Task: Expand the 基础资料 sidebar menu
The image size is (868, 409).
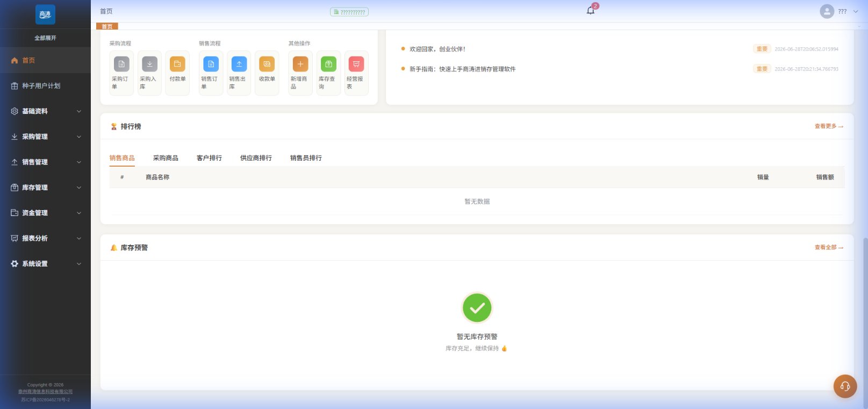Action: (x=45, y=111)
